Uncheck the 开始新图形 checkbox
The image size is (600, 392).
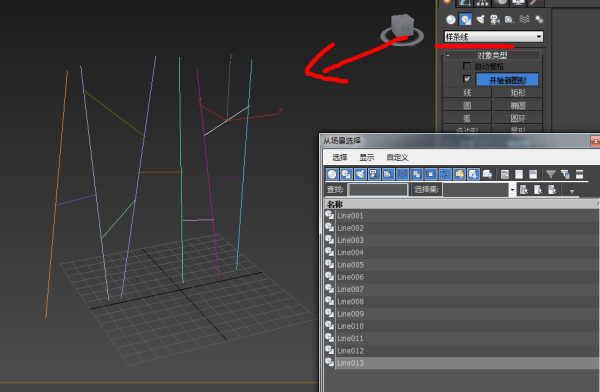(x=466, y=79)
